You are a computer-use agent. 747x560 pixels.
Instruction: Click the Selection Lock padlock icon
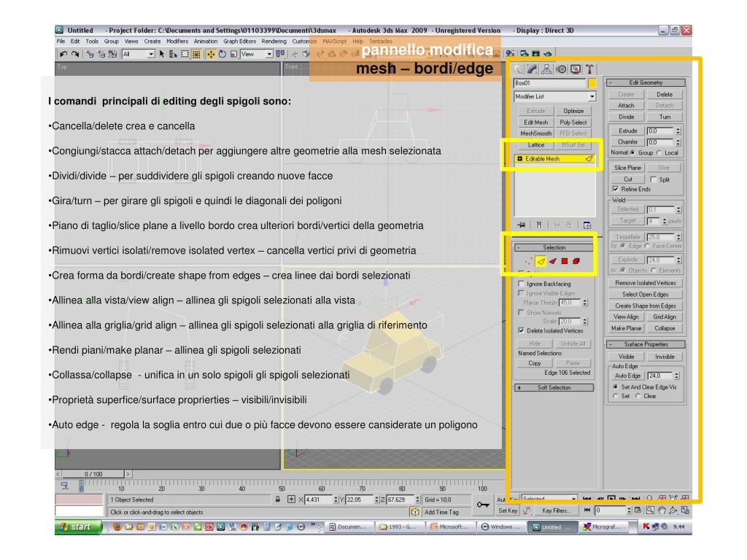click(278, 499)
